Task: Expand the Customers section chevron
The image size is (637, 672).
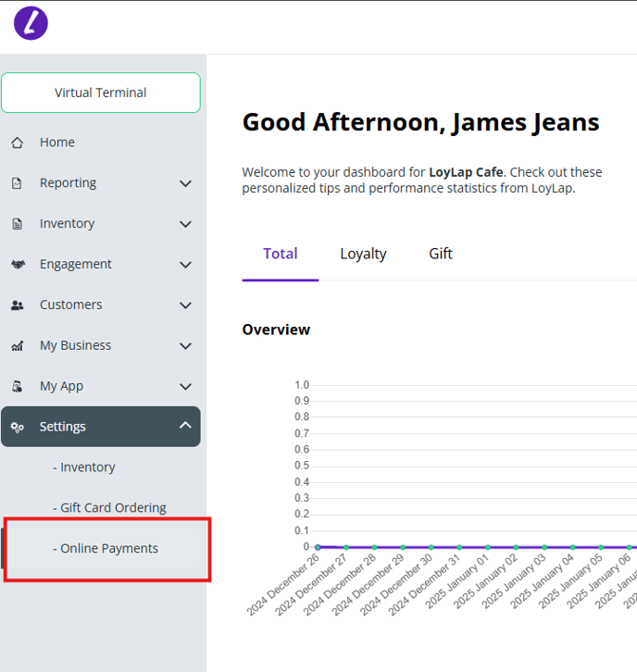Action: (x=185, y=305)
